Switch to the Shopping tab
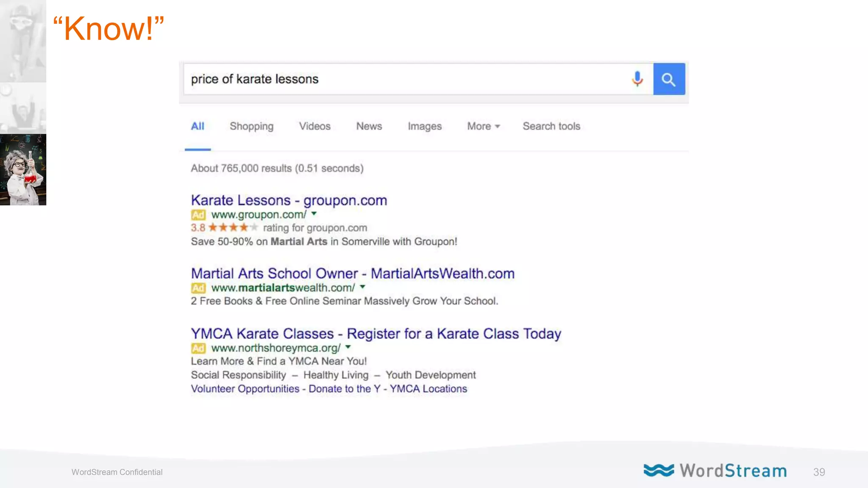This screenshot has height=488, width=868. pyautogui.click(x=251, y=126)
